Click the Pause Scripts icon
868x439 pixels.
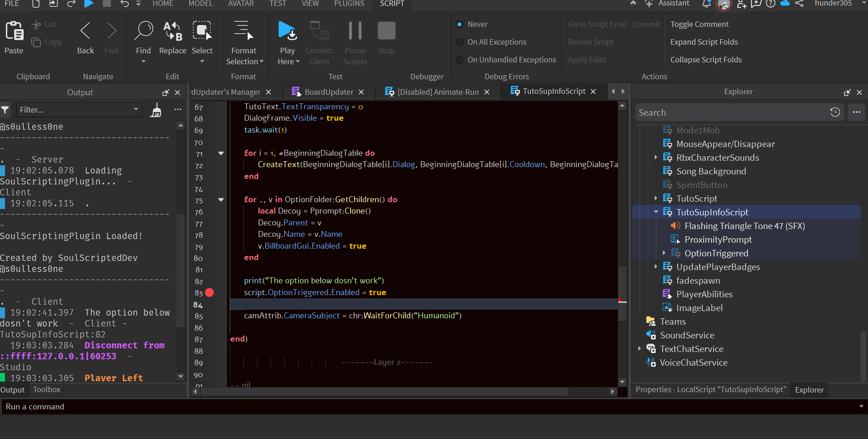point(354,30)
